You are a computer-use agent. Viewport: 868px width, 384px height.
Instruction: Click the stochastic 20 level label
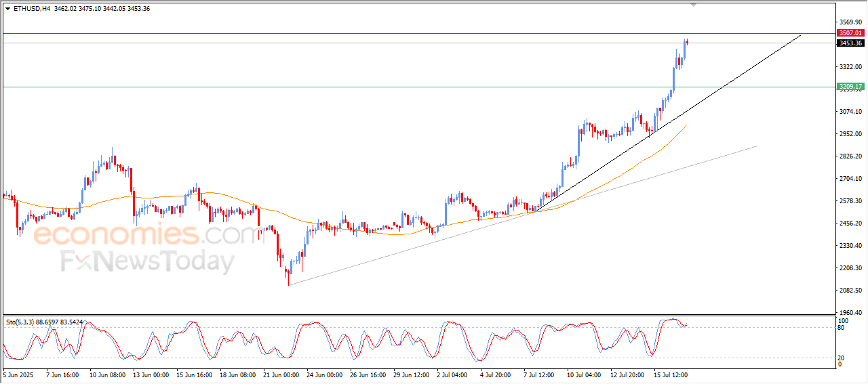(x=842, y=358)
